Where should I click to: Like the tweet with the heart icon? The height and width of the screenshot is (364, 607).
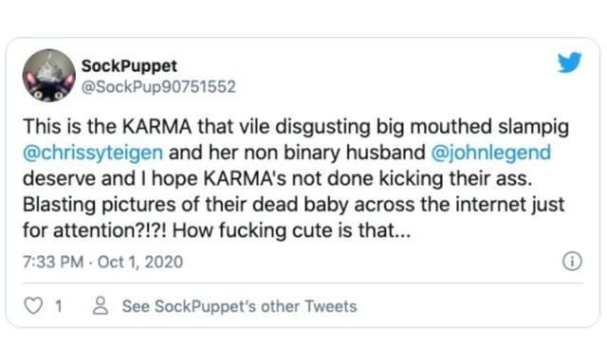33,305
